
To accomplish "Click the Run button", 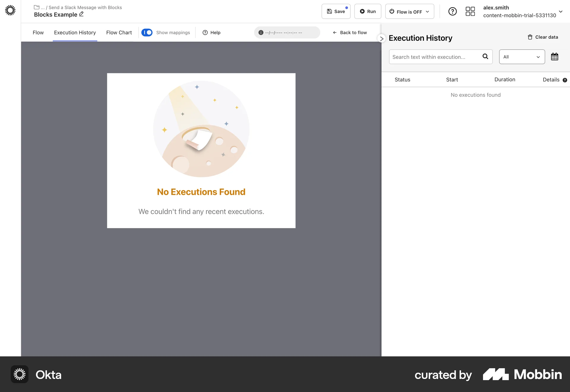I will (x=368, y=11).
